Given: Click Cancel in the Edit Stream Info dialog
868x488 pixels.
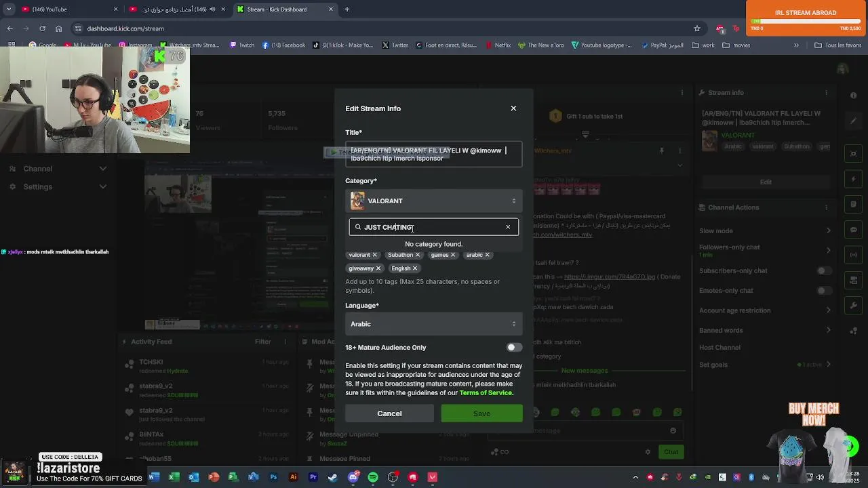Looking at the screenshot, I should coord(389,413).
